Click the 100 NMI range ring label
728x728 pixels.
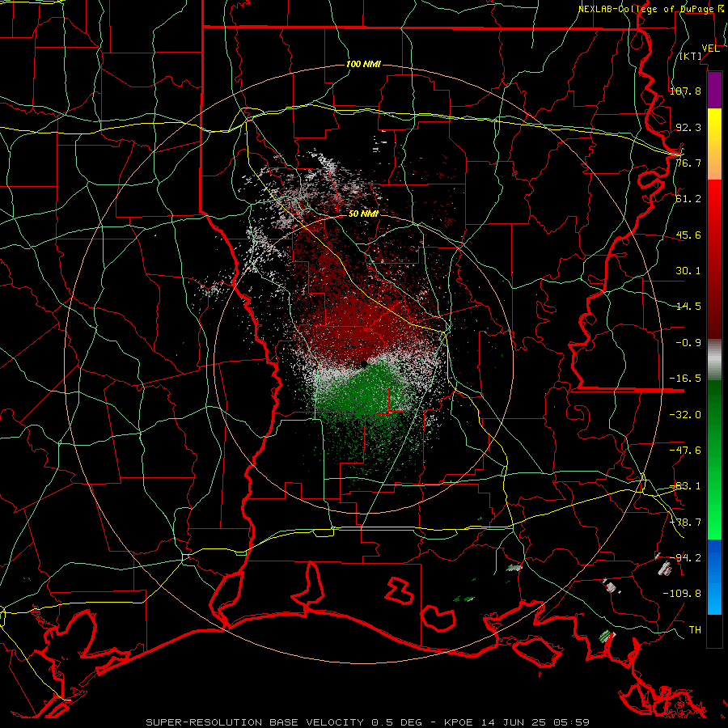pos(363,64)
